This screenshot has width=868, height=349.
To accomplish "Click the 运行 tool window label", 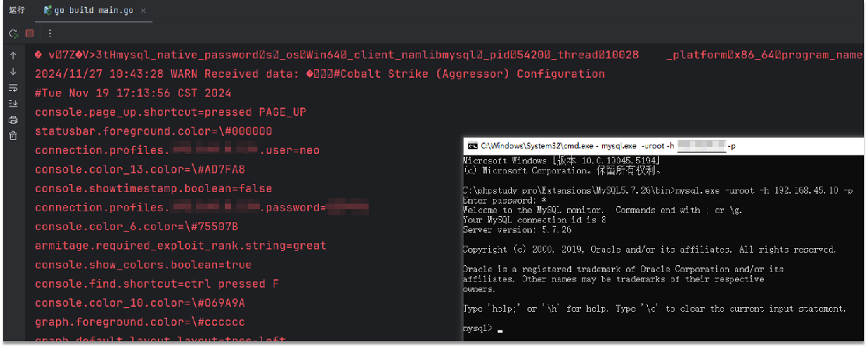I will pyautogui.click(x=17, y=11).
